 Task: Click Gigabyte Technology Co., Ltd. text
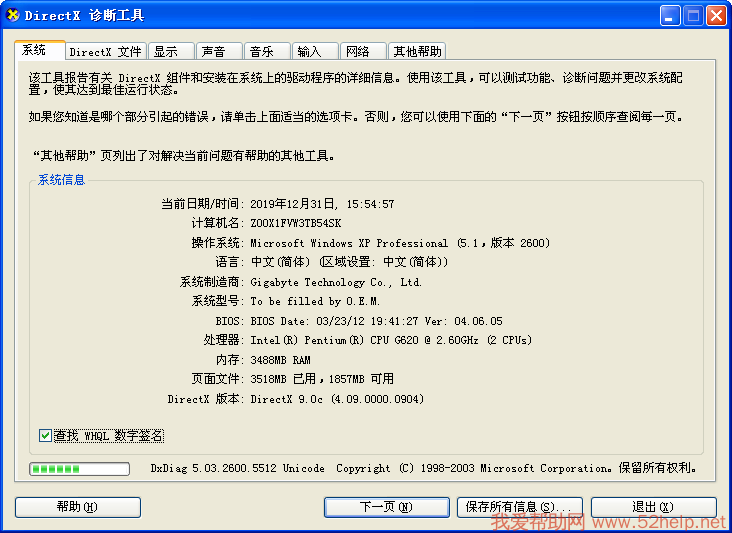coord(336,282)
